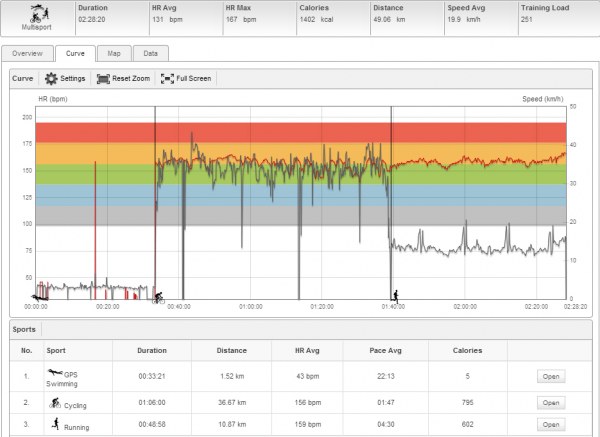Click the Settings label in curve toolbar

click(x=73, y=78)
